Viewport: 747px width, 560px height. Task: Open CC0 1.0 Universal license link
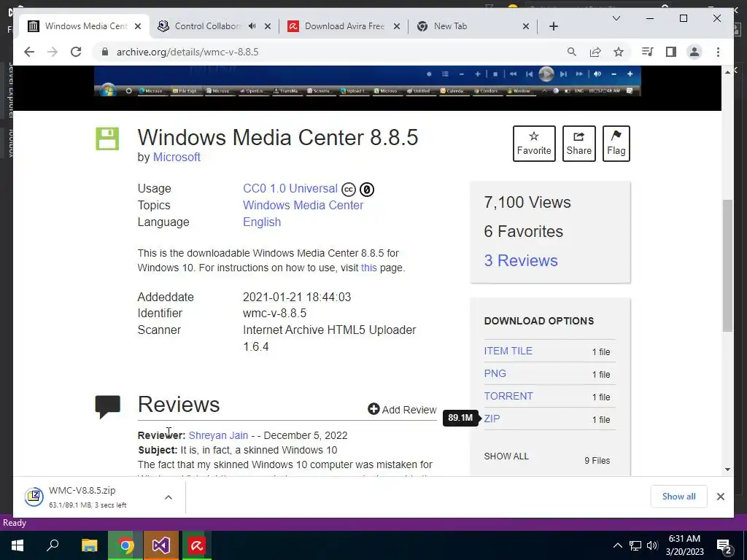[290, 189]
